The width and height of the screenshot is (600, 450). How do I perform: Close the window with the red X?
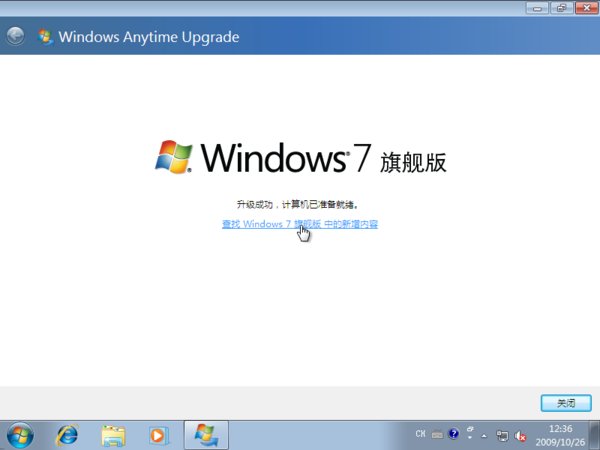(586, 8)
